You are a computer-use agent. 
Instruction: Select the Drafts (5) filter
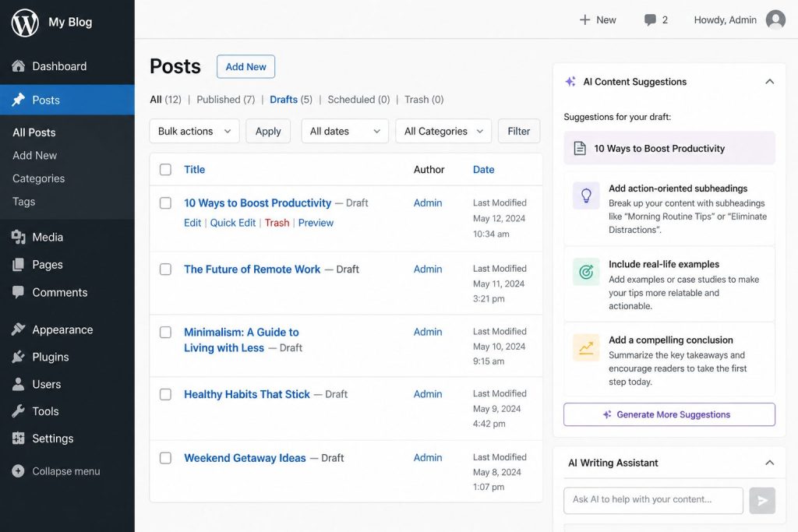click(x=291, y=99)
